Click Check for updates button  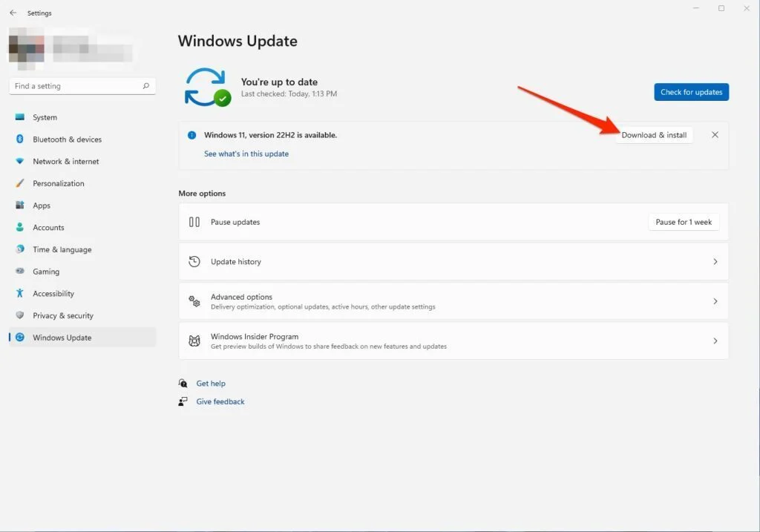[x=691, y=92]
